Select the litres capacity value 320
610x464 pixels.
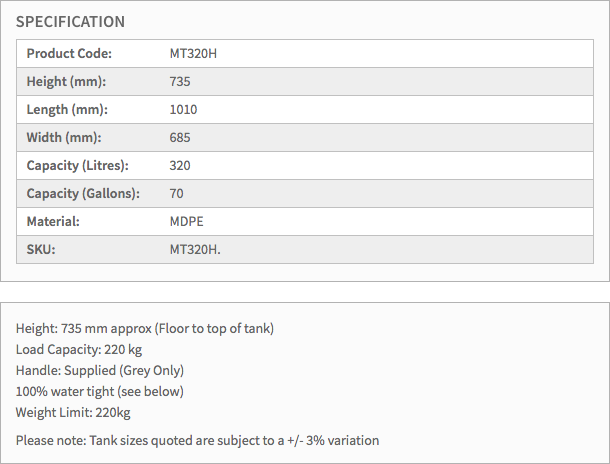coord(180,165)
